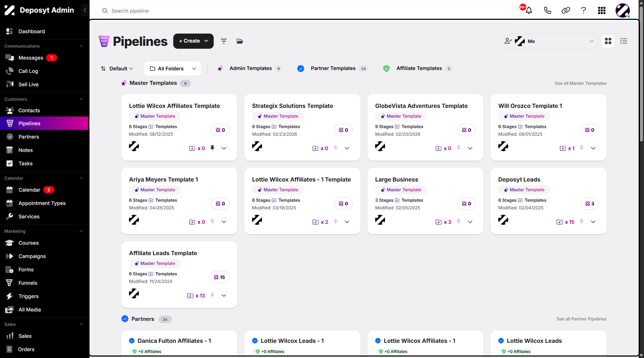This screenshot has width=644, height=358.
Task: Toggle pin on Deposyt Leads card
Action: click(x=582, y=222)
